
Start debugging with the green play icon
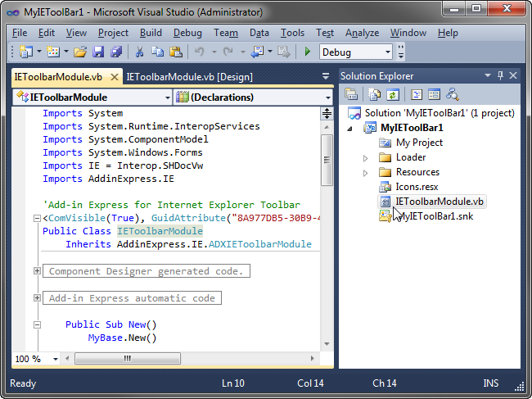(308, 52)
